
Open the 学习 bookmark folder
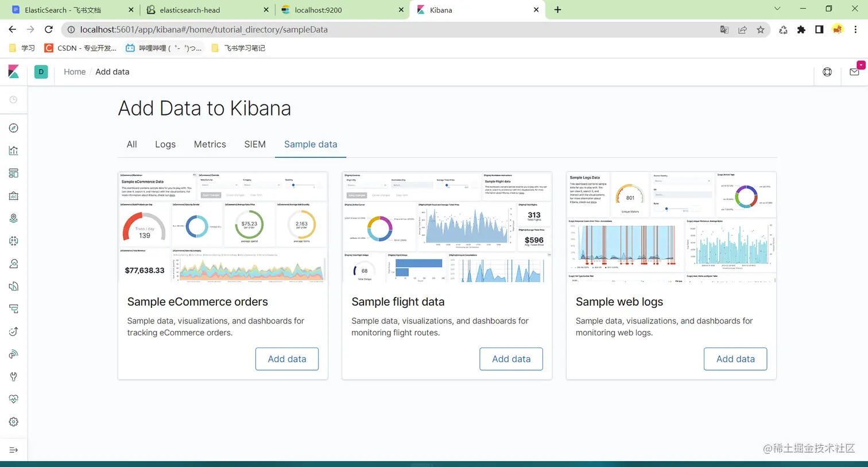coord(22,48)
